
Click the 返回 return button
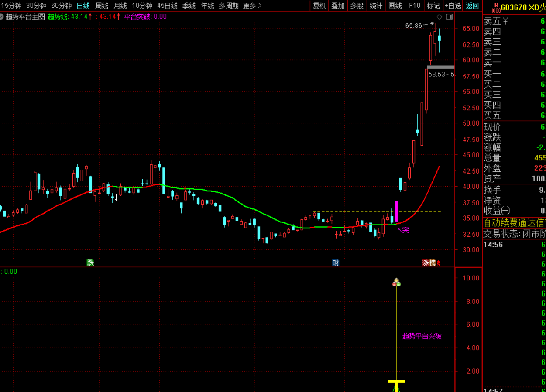(472, 6)
